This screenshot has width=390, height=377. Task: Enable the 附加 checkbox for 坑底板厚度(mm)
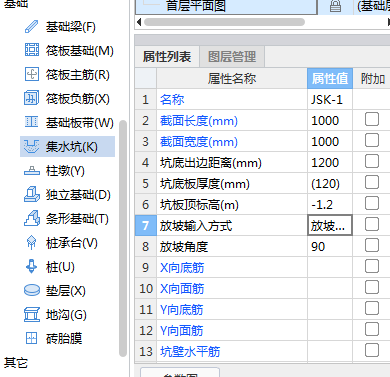[x=372, y=182]
